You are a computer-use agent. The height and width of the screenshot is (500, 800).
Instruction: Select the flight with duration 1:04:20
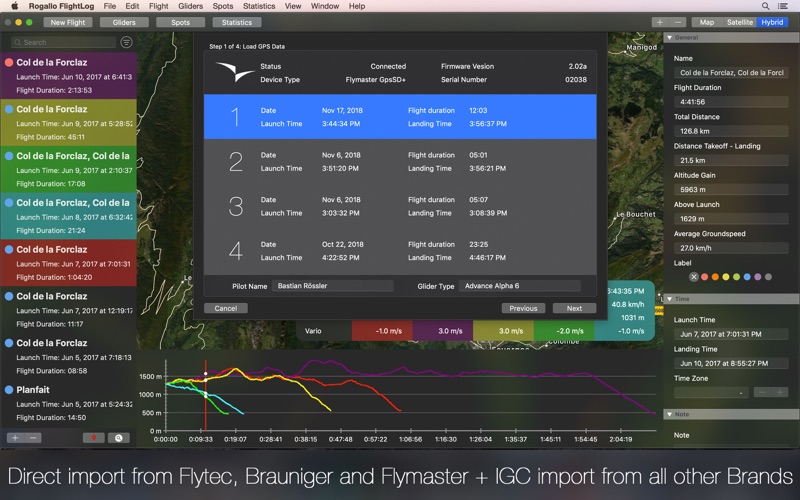click(68, 263)
